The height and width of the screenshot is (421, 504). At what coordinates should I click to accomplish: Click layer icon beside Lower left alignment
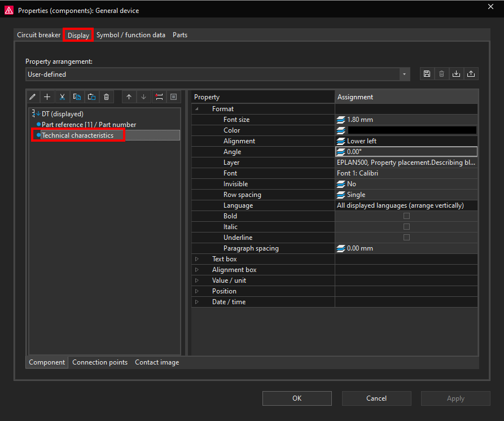point(341,141)
